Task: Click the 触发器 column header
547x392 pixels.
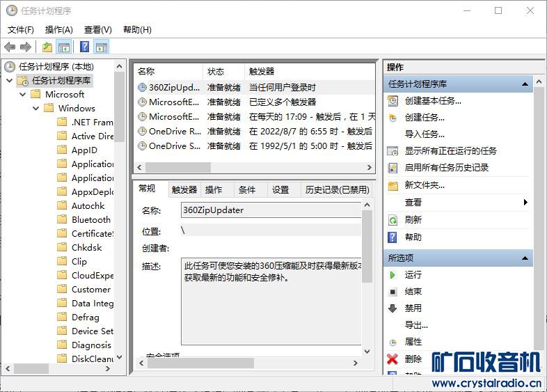Action: (x=310, y=72)
